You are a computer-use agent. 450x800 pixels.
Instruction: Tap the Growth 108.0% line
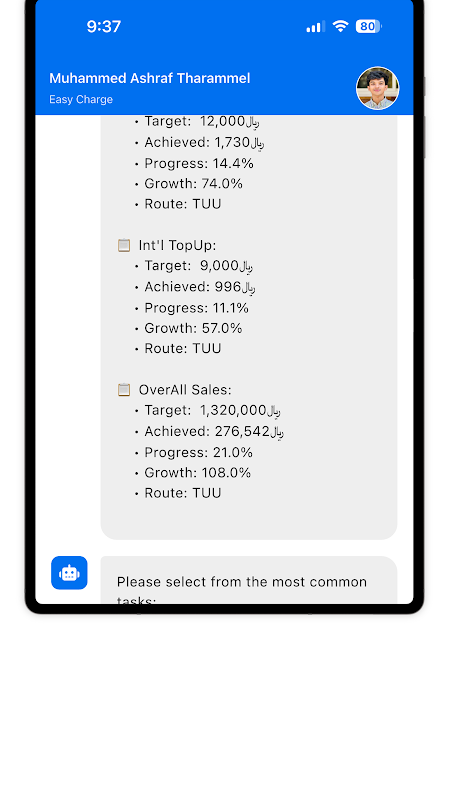tap(193, 473)
